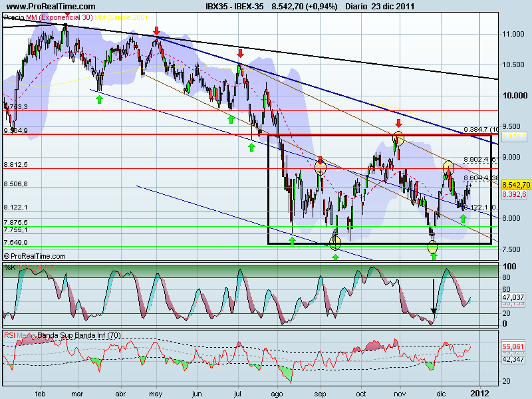Viewport: 532px width, 399px height.
Task: Click the Precio legend label
Action: point(14,17)
